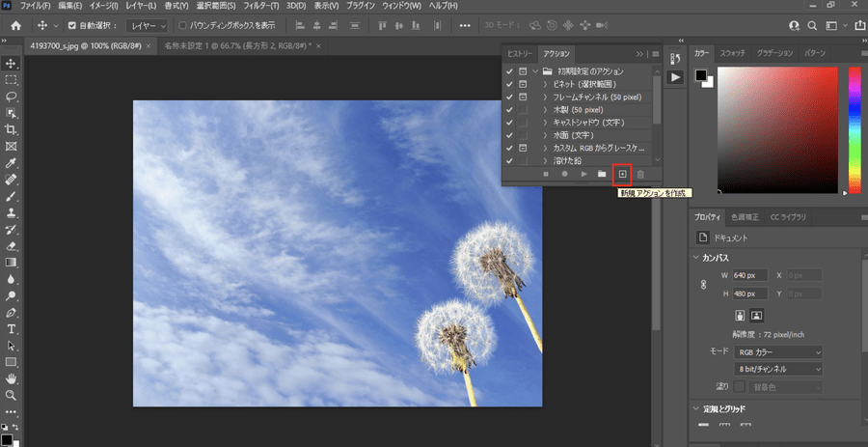Screen dimensions: 868x447
Task: Click the canvas width W input field
Action: click(x=749, y=275)
